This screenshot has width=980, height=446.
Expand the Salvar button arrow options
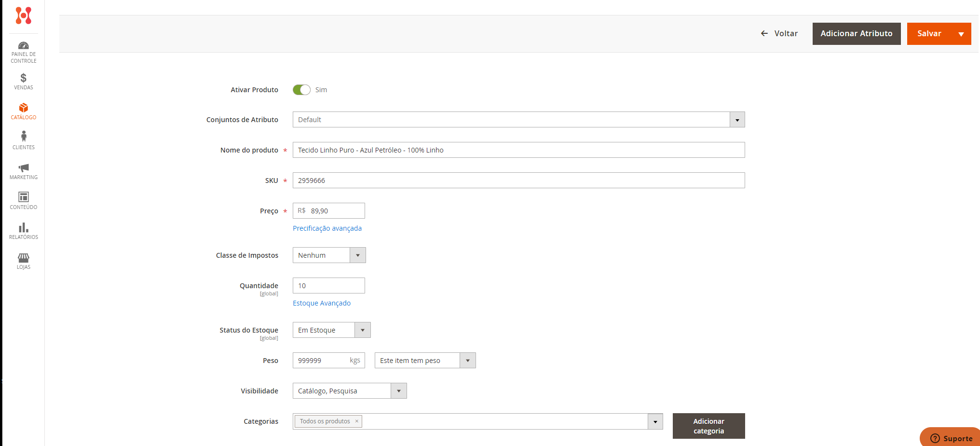[961, 34]
